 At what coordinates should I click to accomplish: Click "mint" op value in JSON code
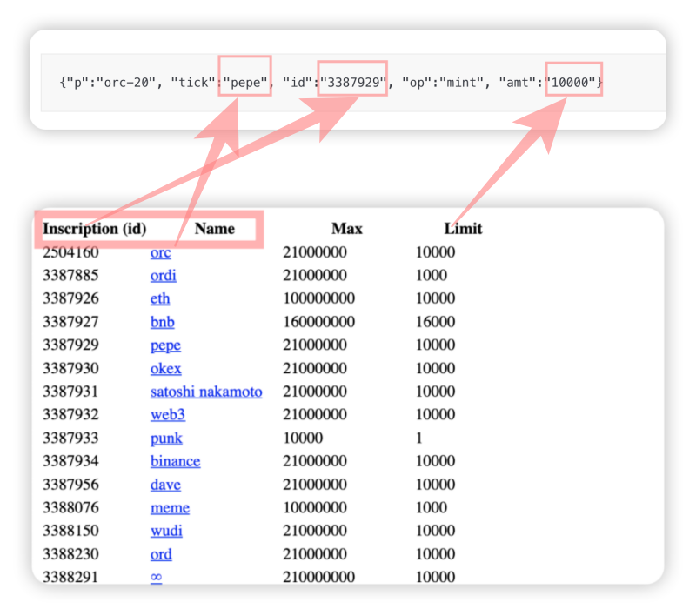click(461, 83)
